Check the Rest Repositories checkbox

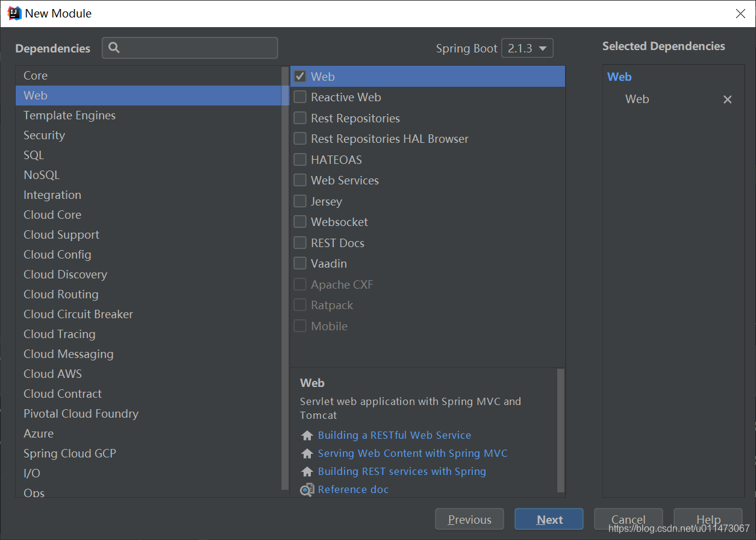300,118
